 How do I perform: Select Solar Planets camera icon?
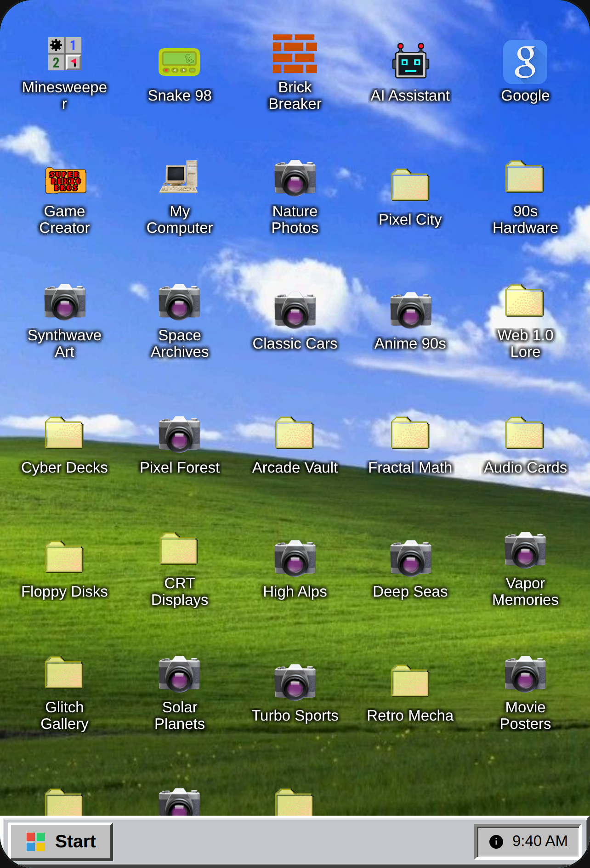[x=179, y=674]
